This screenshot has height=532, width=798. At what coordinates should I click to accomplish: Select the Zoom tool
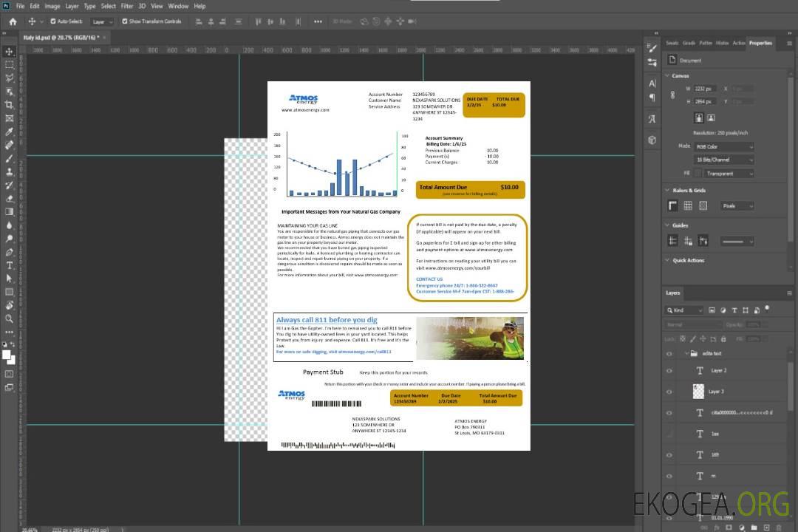pyautogui.click(x=9, y=318)
